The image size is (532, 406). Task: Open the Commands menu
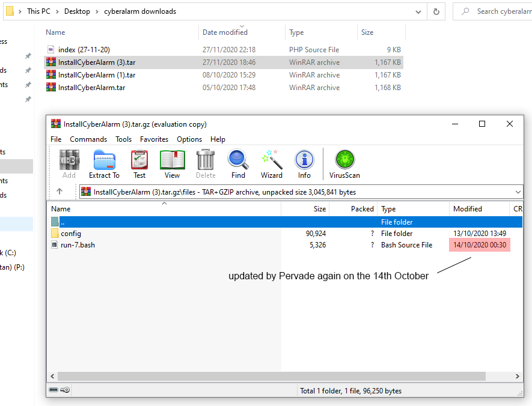(88, 139)
